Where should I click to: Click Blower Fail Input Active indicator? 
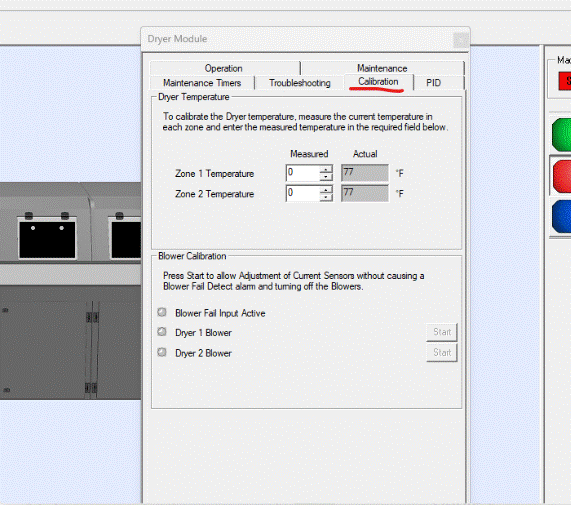[x=162, y=312]
